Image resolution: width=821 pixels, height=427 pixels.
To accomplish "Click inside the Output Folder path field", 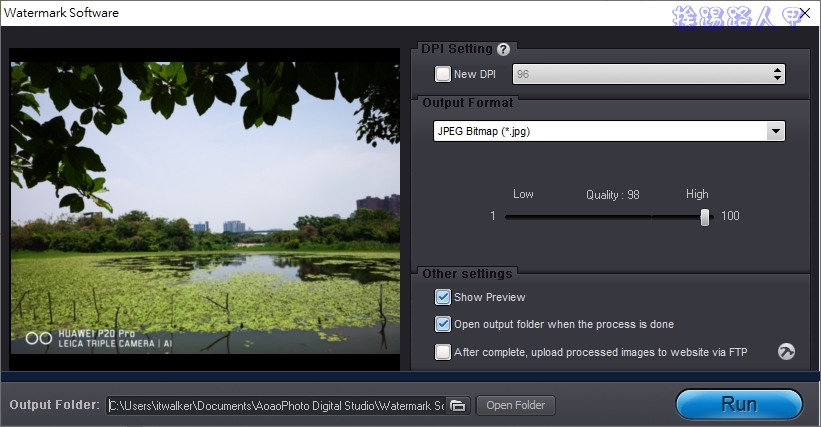I will click(x=275, y=405).
